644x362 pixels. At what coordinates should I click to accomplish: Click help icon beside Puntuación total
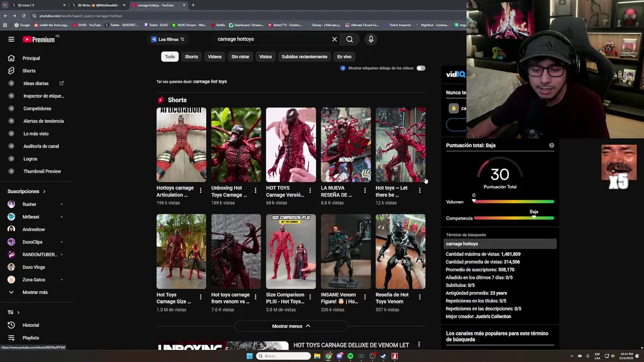point(551,145)
